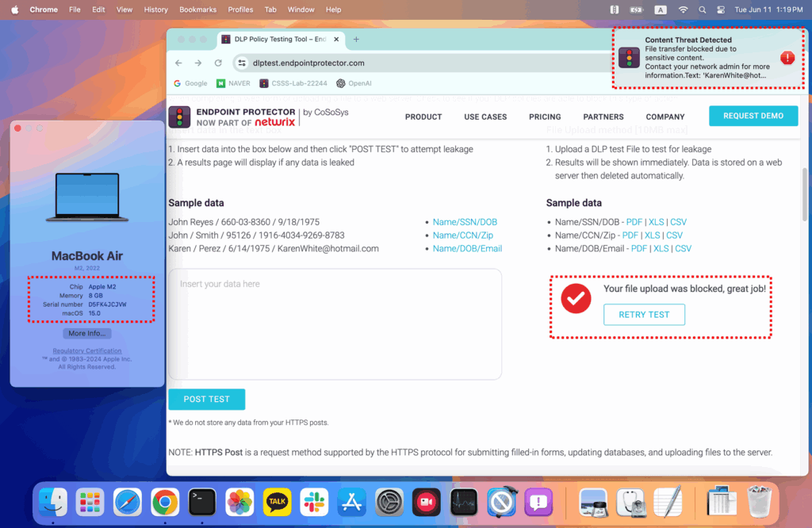
Task: Open Spotlight search in the menu bar
Action: [703, 10]
